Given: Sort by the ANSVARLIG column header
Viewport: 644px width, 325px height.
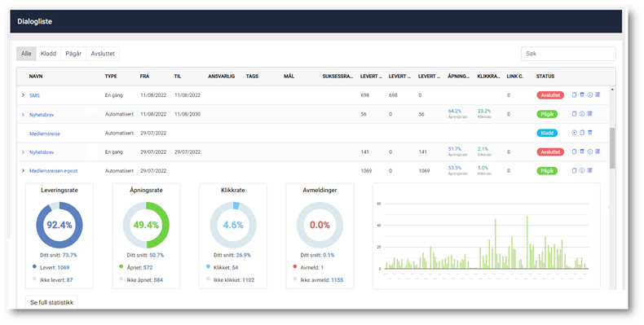Looking at the screenshot, I should (x=222, y=77).
